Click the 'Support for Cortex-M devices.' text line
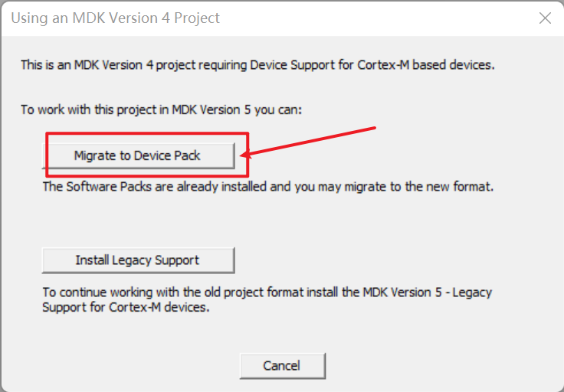Screen dimensions: 564x392 pyautogui.click(x=126, y=308)
